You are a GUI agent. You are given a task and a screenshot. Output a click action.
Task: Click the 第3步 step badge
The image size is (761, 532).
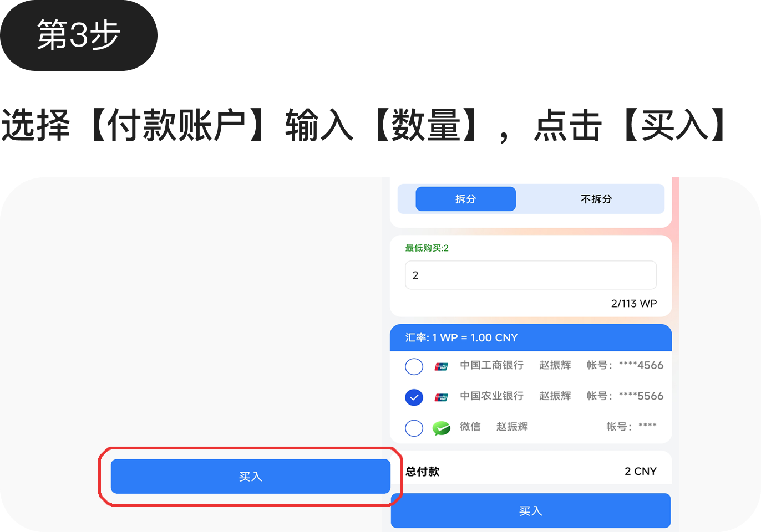pos(78,35)
